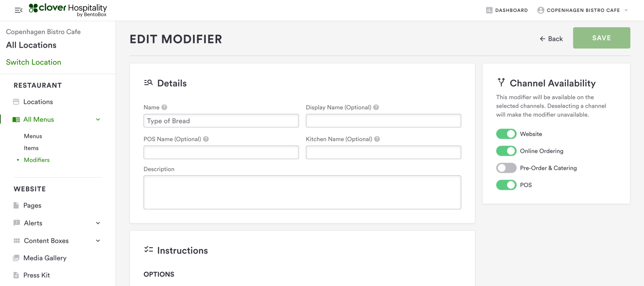Click the Switch Location link
This screenshot has width=644, height=286.
pos(34,62)
